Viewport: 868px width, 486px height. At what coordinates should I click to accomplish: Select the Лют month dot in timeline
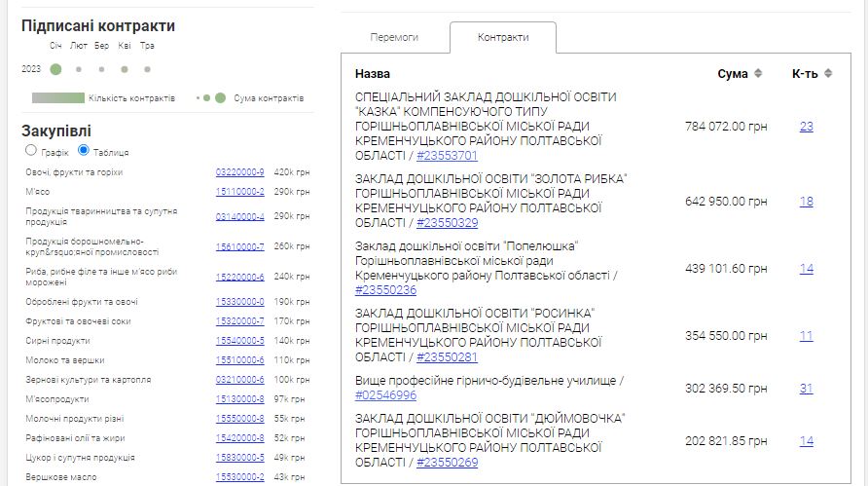(79, 69)
